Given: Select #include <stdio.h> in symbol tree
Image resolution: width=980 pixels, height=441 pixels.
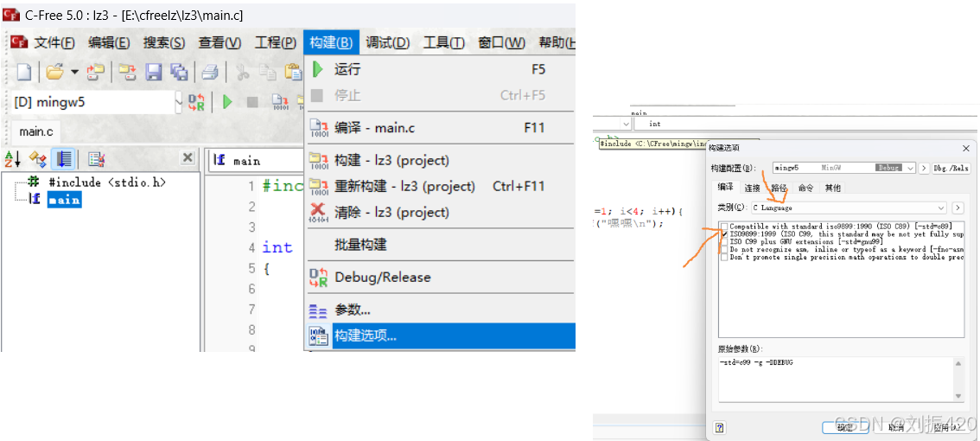Looking at the screenshot, I should (107, 182).
